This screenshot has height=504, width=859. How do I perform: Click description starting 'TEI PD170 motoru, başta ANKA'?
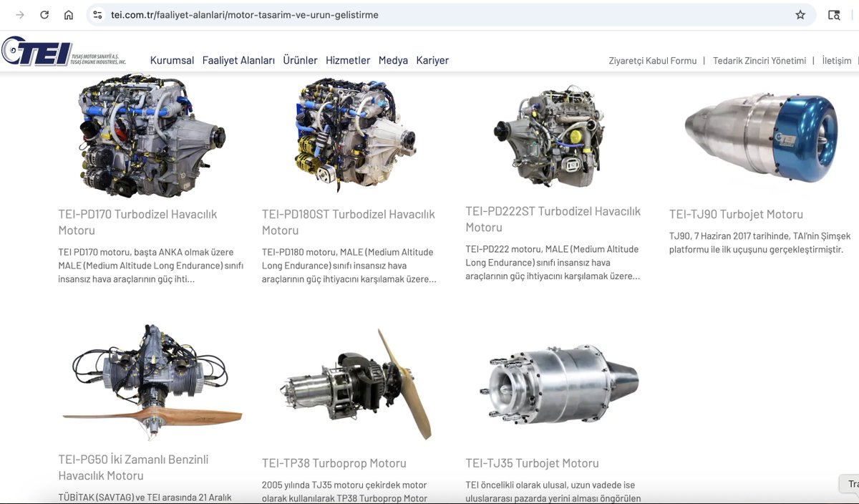(151, 266)
